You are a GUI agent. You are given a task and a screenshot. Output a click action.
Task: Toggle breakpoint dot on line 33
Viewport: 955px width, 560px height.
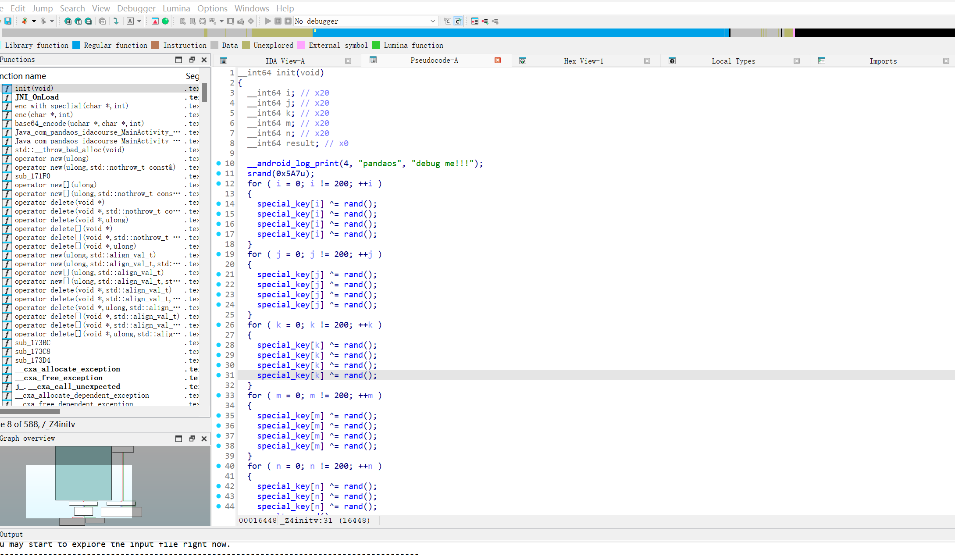[219, 396]
